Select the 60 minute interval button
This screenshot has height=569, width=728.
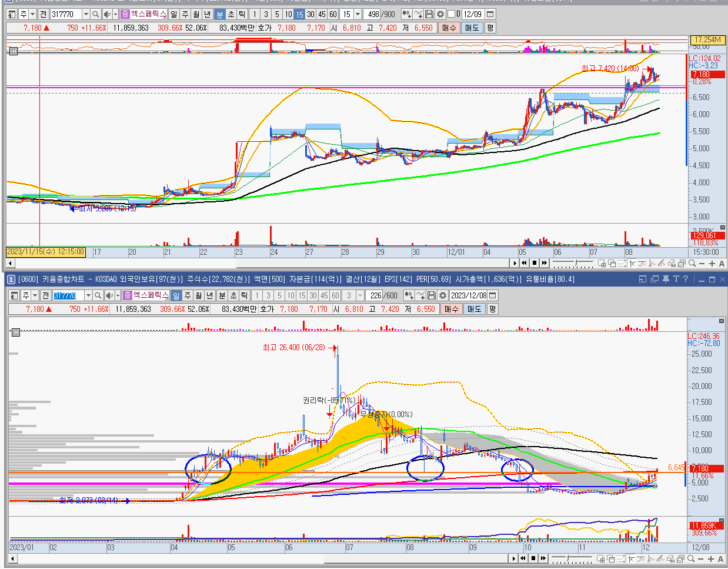pos(333,14)
